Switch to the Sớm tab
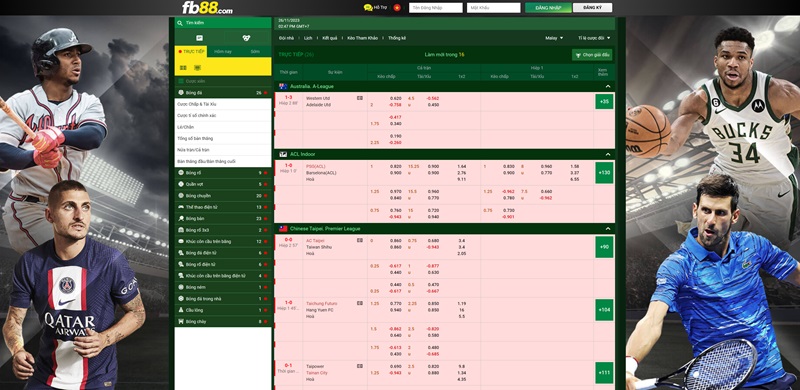Screen dimensions: 800x390 point(255,52)
